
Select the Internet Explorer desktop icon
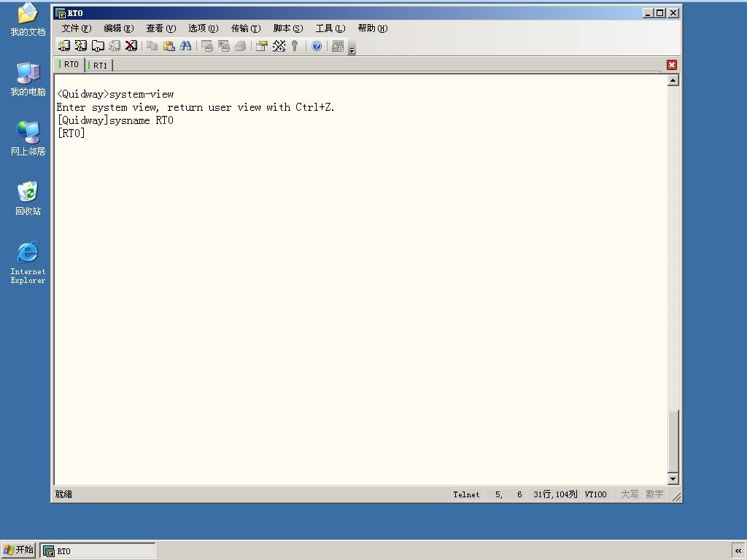28,262
